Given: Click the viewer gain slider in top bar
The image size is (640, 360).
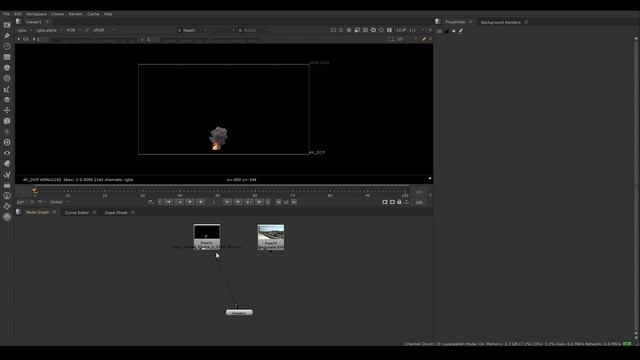Looking at the screenshot, I should [x=93, y=40].
